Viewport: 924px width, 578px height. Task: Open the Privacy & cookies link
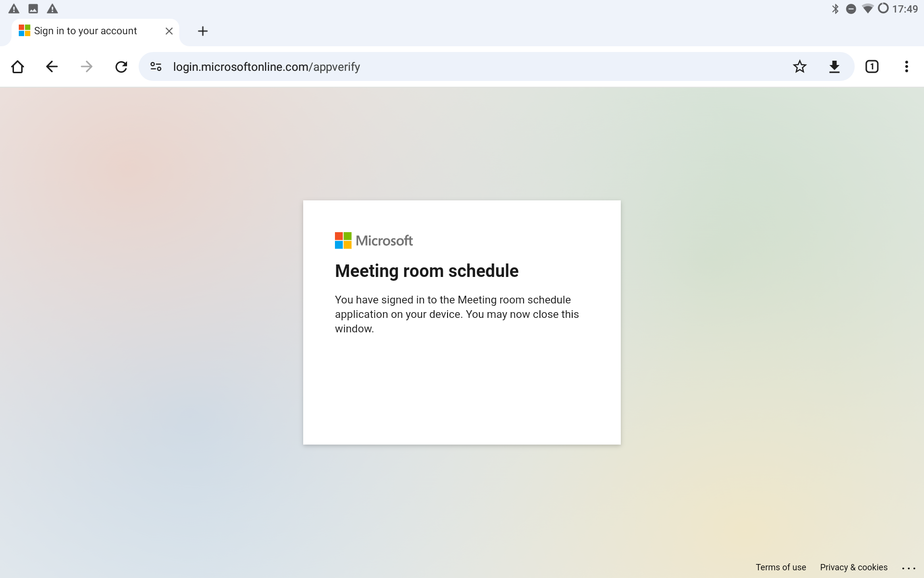coord(854,567)
